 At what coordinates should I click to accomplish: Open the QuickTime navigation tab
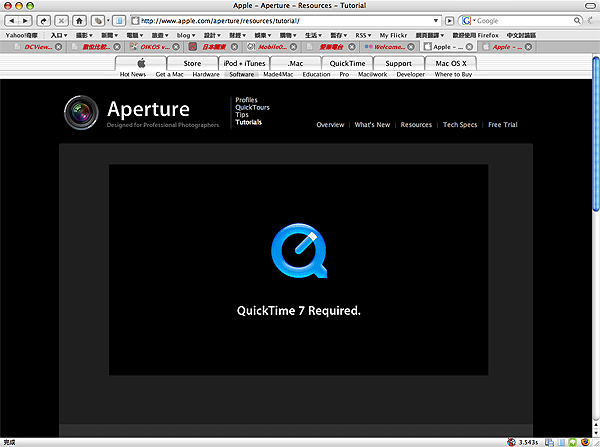(x=347, y=63)
